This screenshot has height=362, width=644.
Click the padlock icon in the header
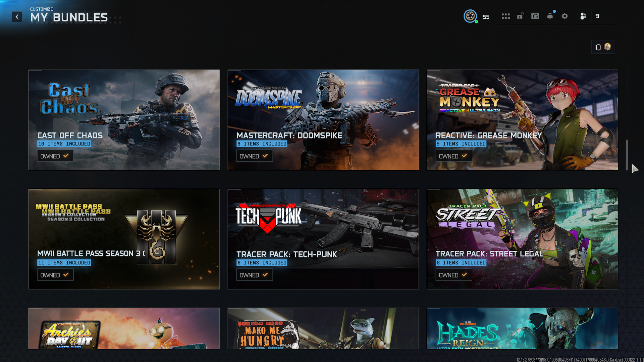520,16
